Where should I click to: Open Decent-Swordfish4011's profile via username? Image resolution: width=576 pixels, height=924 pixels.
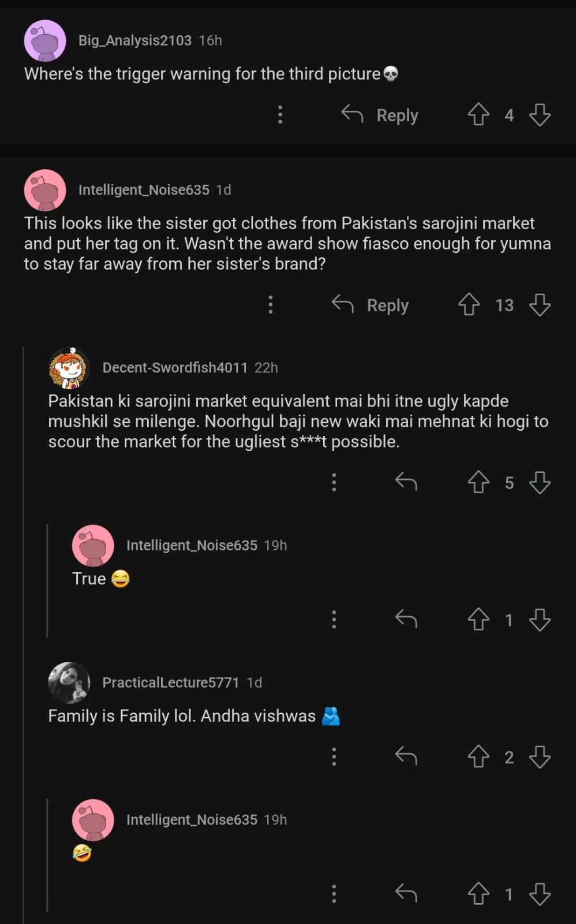(174, 368)
